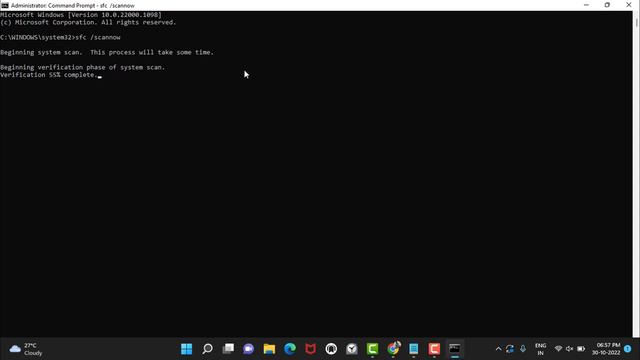Screen dimensions: 640x360
Task: Open Wi-Fi network settings icon
Action: pyautogui.click(x=558, y=349)
